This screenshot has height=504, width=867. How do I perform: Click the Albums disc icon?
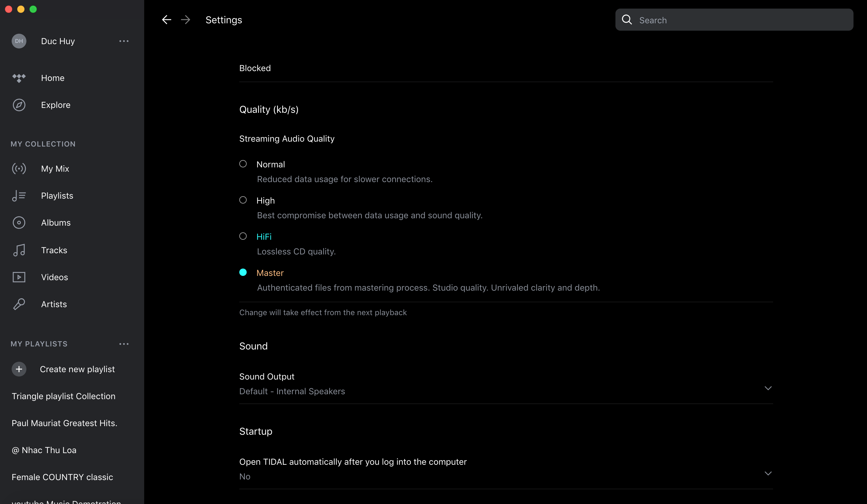tap(19, 223)
